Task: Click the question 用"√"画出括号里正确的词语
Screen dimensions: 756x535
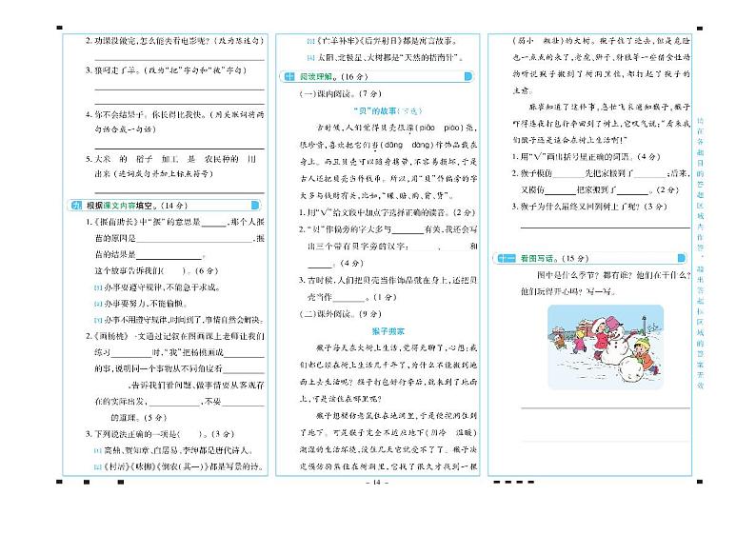Action: tap(586, 157)
